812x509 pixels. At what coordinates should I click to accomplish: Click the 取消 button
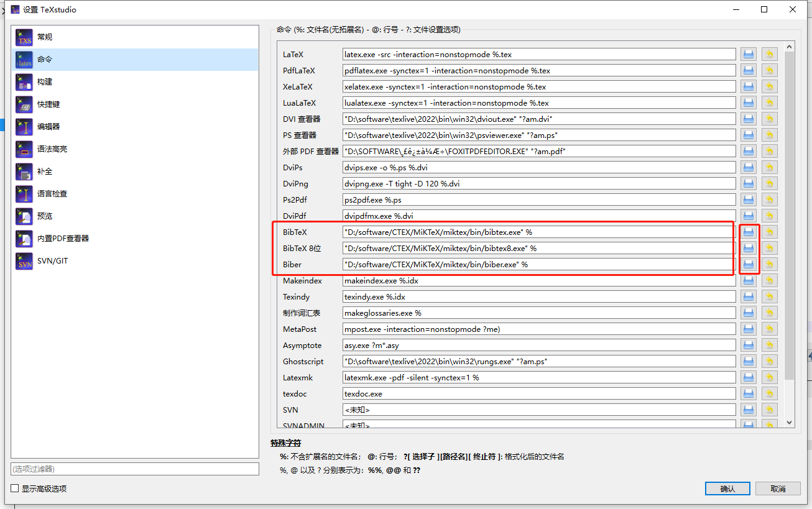pyautogui.click(x=777, y=488)
